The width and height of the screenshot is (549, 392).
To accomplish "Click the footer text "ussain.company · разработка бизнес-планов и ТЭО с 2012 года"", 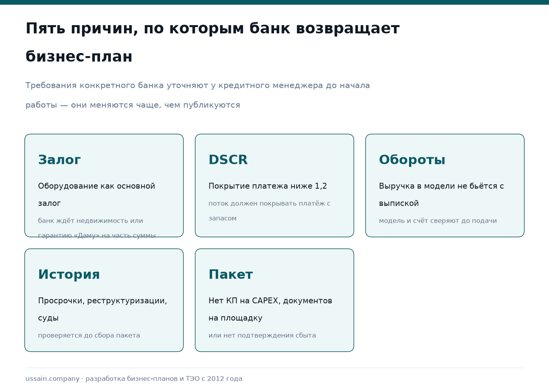I will point(134,379).
